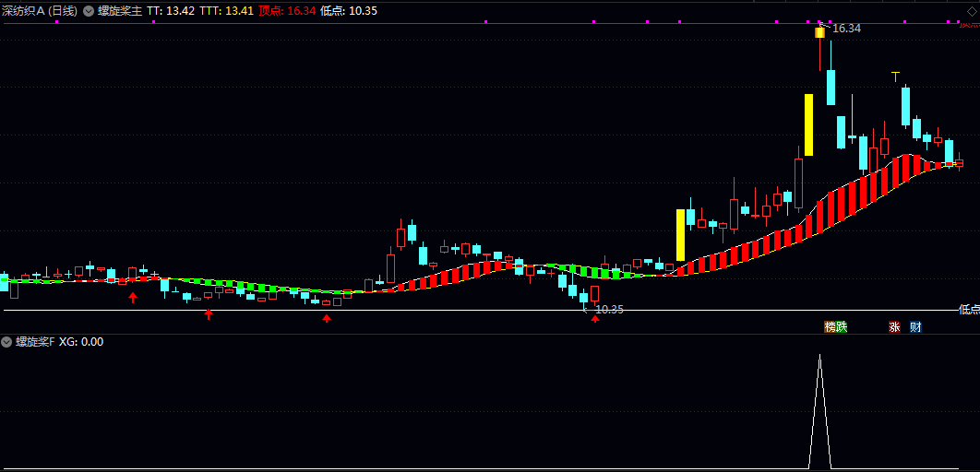Click the 深纺织A (日线) stock title
The width and height of the screenshot is (980, 472).
(40, 11)
